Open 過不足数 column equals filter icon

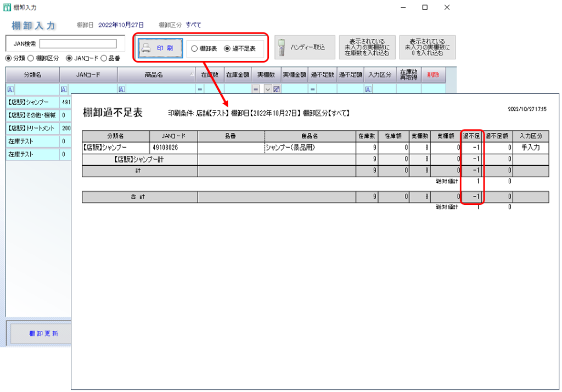pyautogui.click(x=312, y=89)
